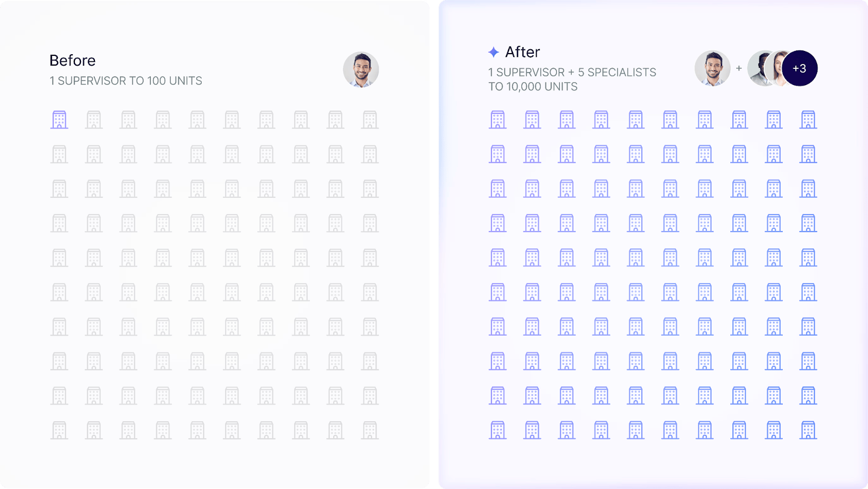The width and height of the screenshot is (868, 489).
Task: Click the Before heading
Action: (72, 60)
